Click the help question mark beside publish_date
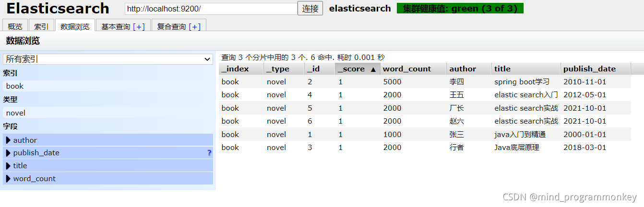644x207 pixels. point(209,153)
